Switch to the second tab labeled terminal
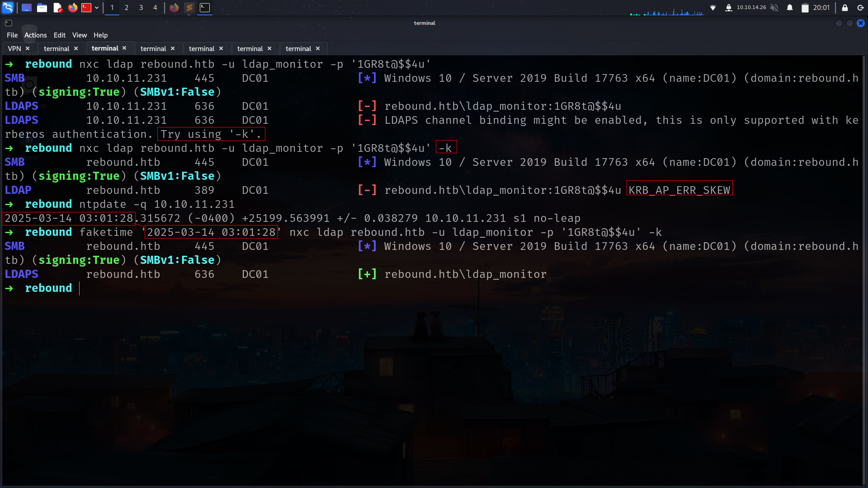Viewport: 868px width, 488px height. (x=57, y=48)
